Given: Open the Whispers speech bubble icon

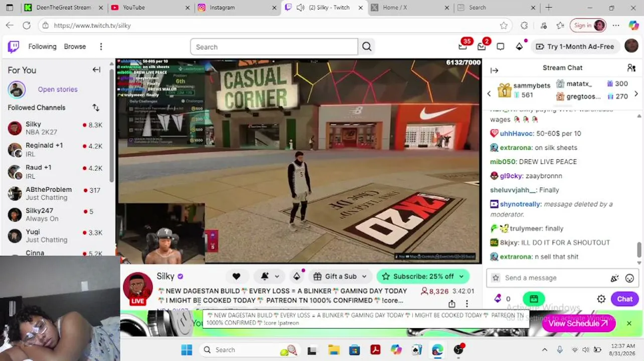Looking at the screenshot, I should coord(500,47).
